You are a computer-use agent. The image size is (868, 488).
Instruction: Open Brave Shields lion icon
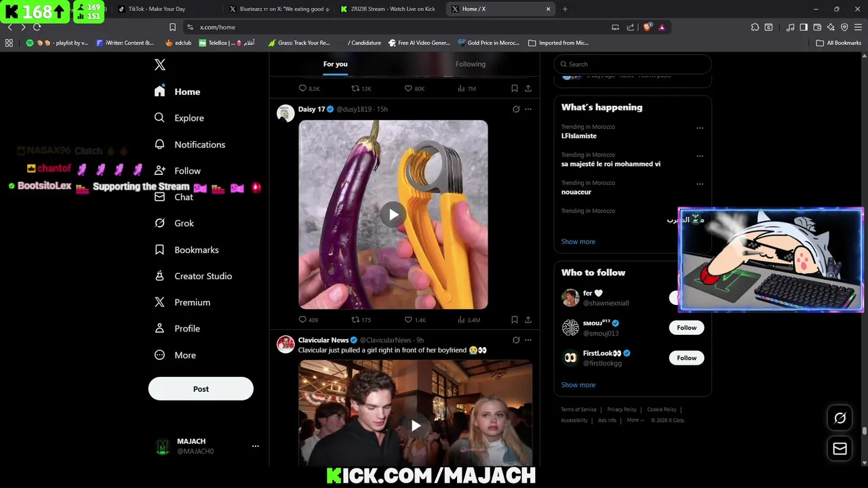click(648, 27)
